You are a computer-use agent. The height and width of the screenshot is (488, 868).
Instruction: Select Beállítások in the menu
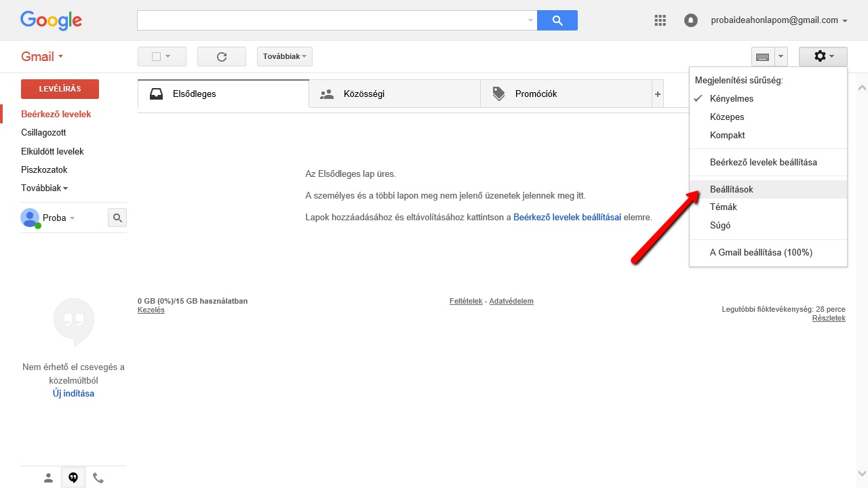[x=768, y=189]
